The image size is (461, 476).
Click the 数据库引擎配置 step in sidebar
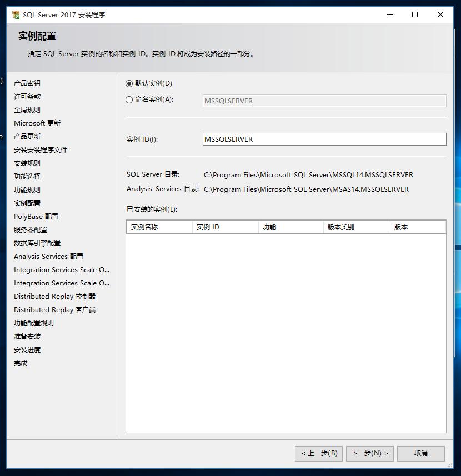37,243
